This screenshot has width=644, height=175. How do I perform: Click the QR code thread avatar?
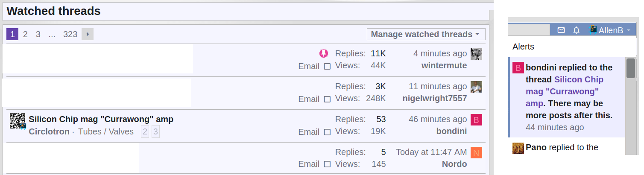(x=18, y=121)
